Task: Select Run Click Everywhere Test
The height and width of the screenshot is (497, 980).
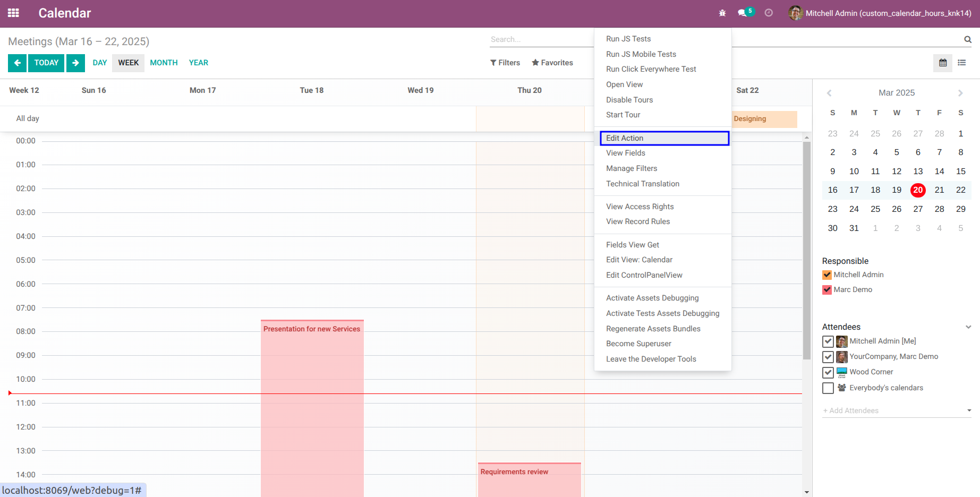Action: pyautogui.click(x=663, y=69)
